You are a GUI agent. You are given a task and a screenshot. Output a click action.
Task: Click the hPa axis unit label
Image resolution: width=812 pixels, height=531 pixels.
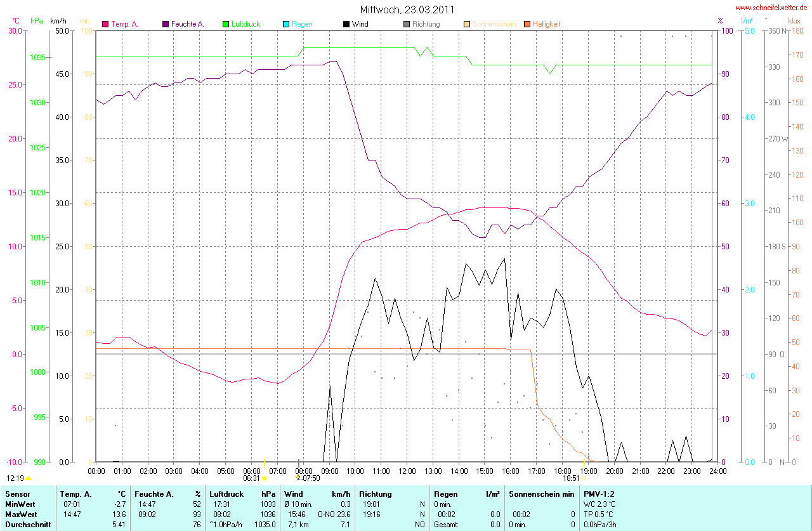(37, 20)
